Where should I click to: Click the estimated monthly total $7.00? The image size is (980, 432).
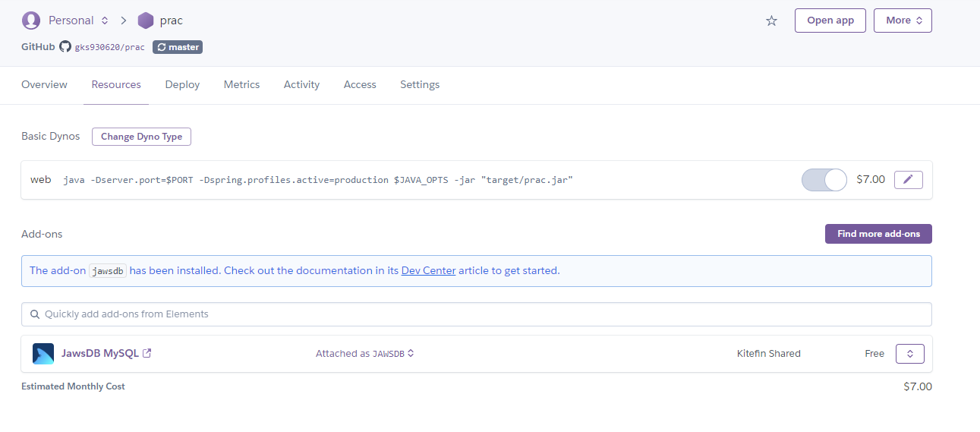point(917,386)
